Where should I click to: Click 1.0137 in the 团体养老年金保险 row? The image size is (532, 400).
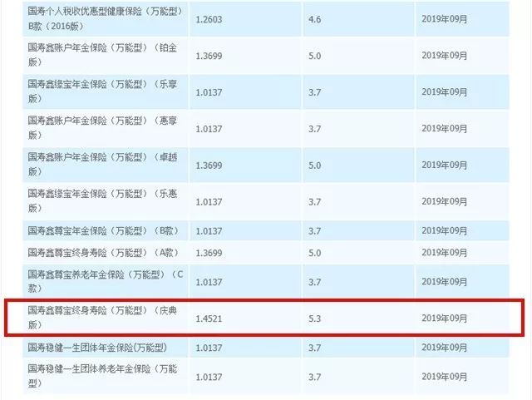click(x=209, y=378)
